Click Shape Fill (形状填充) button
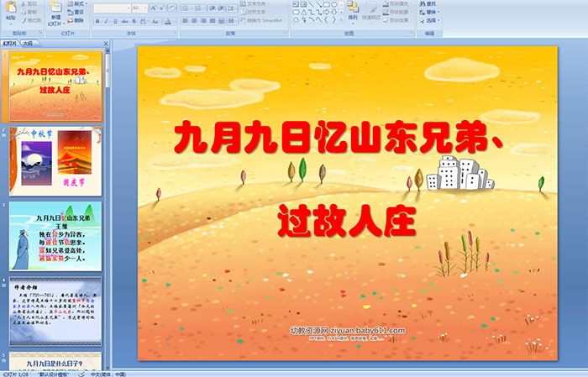Image resolution: width=588 pixels, height=377 pixels. click(x=396, y=3)
